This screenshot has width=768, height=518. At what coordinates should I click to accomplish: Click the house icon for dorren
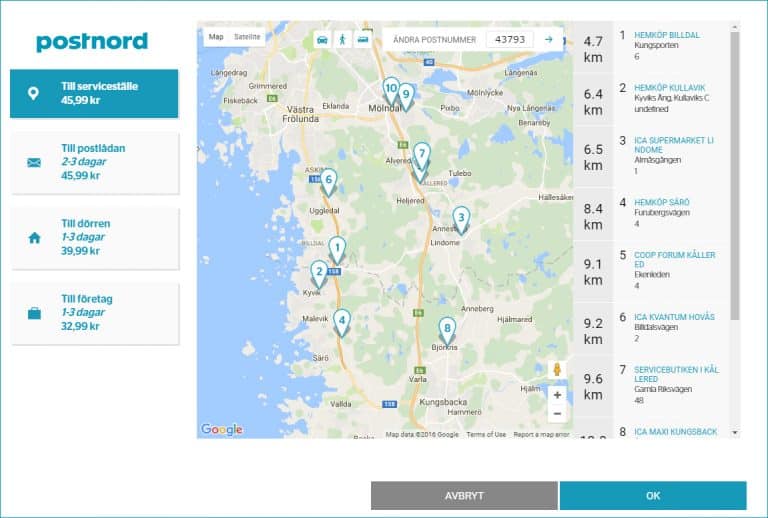click(x=34, y=238)
